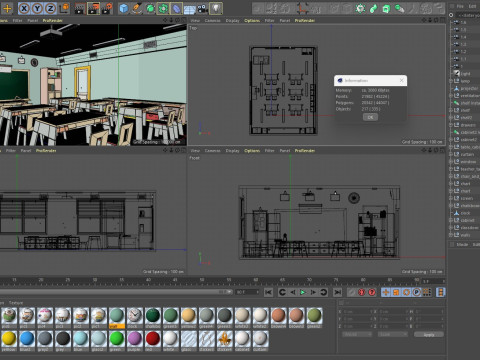Viewport: 480px width, 360px height.
Task: Open Cameras menu of Top viewport
Action: [x=212, y=20]
